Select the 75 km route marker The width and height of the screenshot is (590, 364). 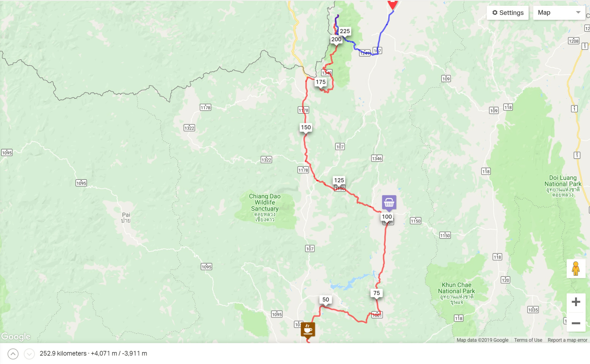coord(376,294)
